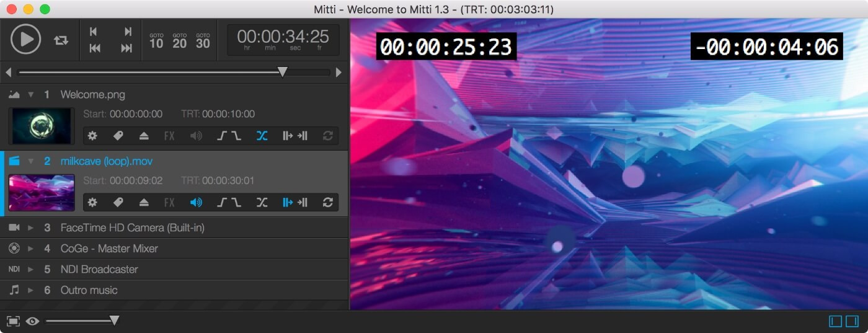Click the camera icon of FaceTime HD Camera cue
This screenshot has width=868, height=333.
(x=14, y=228)
